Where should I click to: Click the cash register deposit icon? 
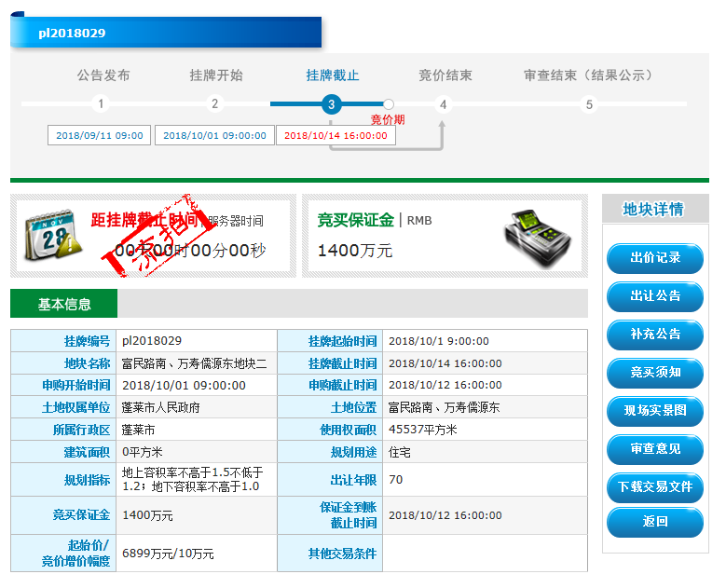[x=538, y=236]
